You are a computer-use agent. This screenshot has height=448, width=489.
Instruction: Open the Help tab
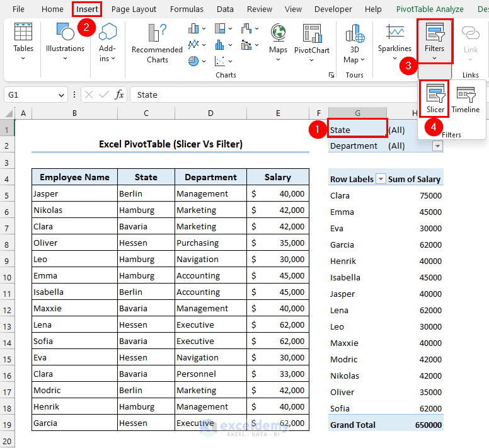[x=373, y=9]
